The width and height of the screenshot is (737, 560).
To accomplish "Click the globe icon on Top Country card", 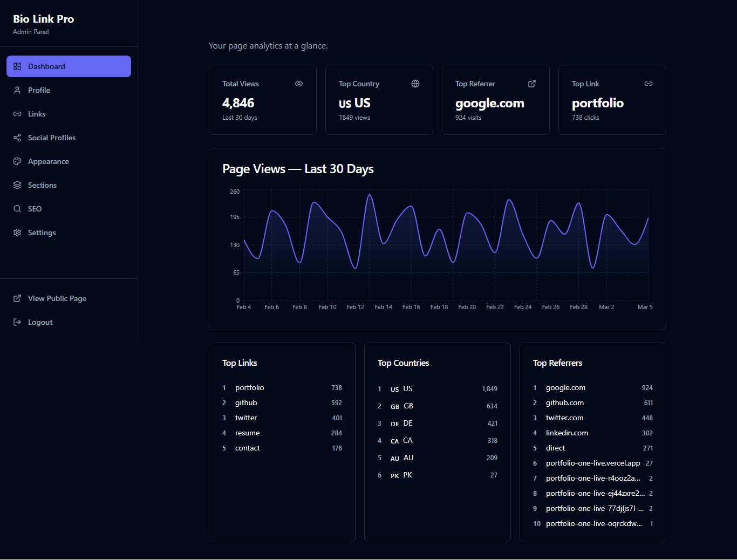I will [415, 84].
